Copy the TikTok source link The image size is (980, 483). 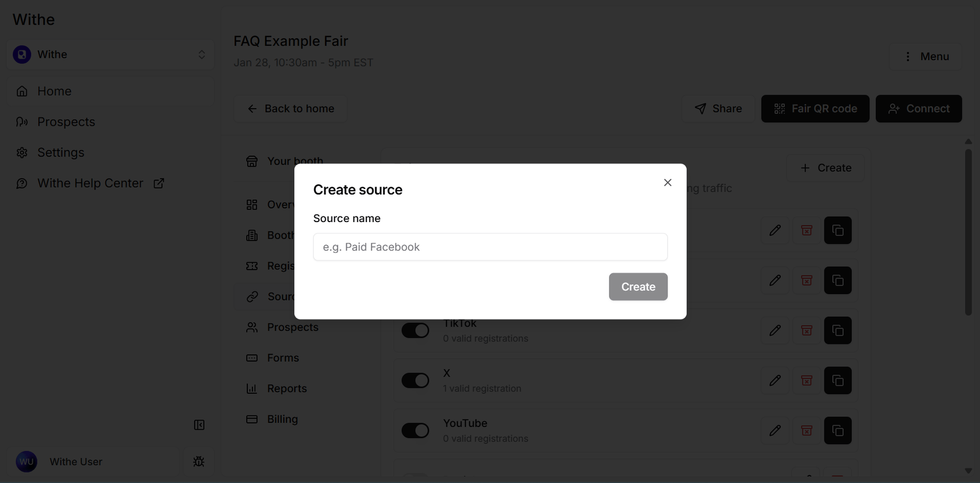coord(838,330)
